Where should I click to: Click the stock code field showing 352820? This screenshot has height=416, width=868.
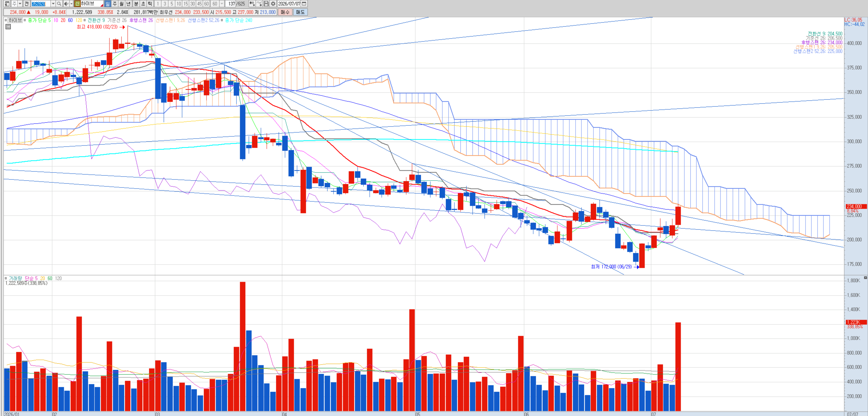[40, 4]
